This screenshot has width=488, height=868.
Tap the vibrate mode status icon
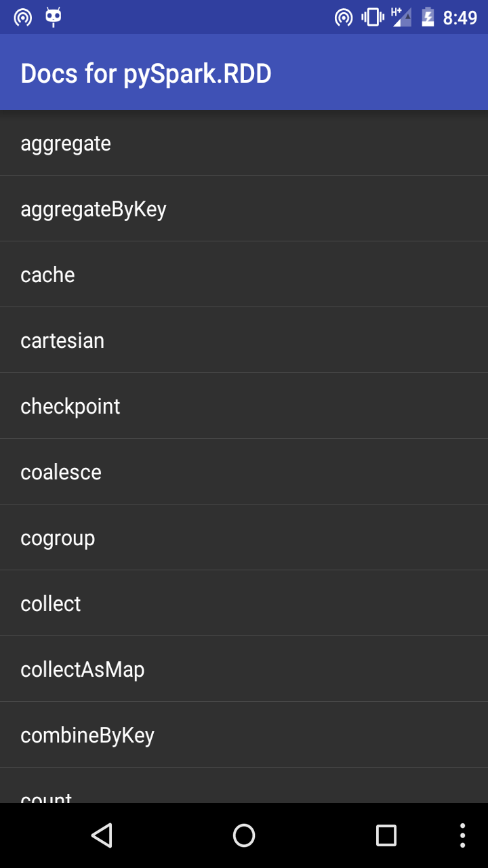tap(371, 18)
